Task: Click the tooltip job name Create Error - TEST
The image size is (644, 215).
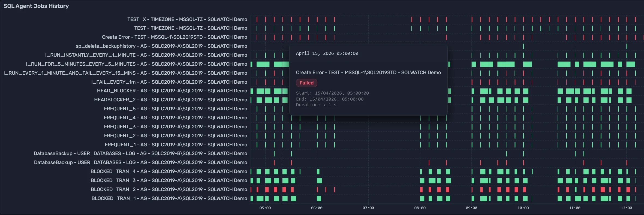Action: (368, 72)
